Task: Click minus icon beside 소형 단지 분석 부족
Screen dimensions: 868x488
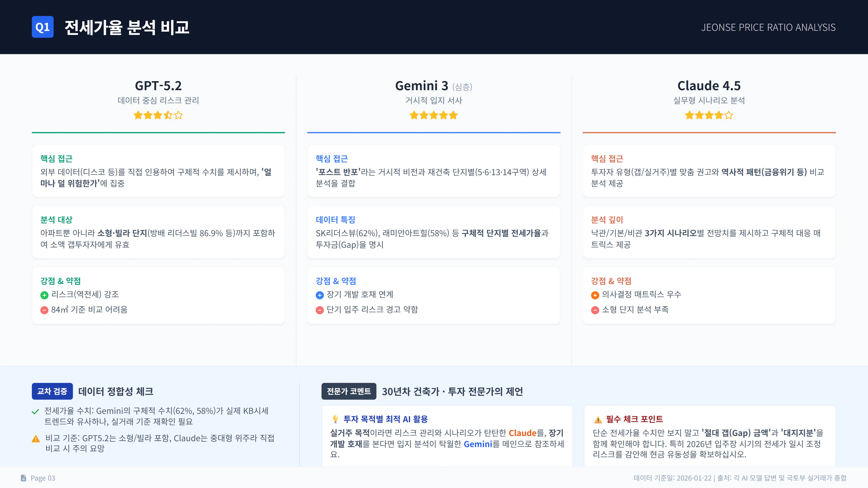Action: click(x=595, y=310)
